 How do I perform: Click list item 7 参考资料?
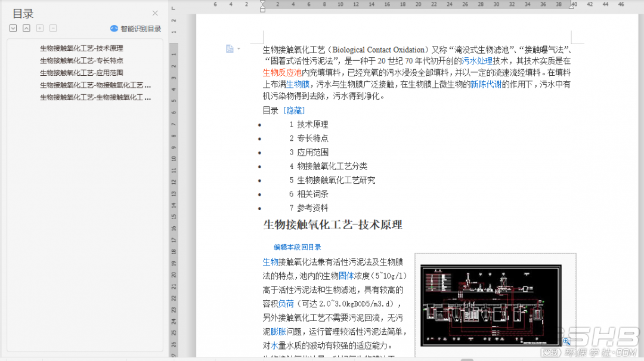308,208
